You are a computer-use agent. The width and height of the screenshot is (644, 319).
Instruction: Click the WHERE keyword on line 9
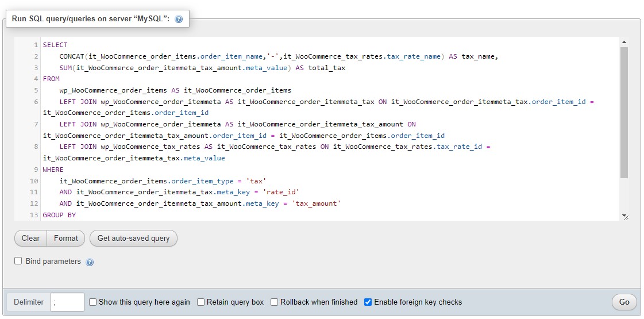(53, 170)
